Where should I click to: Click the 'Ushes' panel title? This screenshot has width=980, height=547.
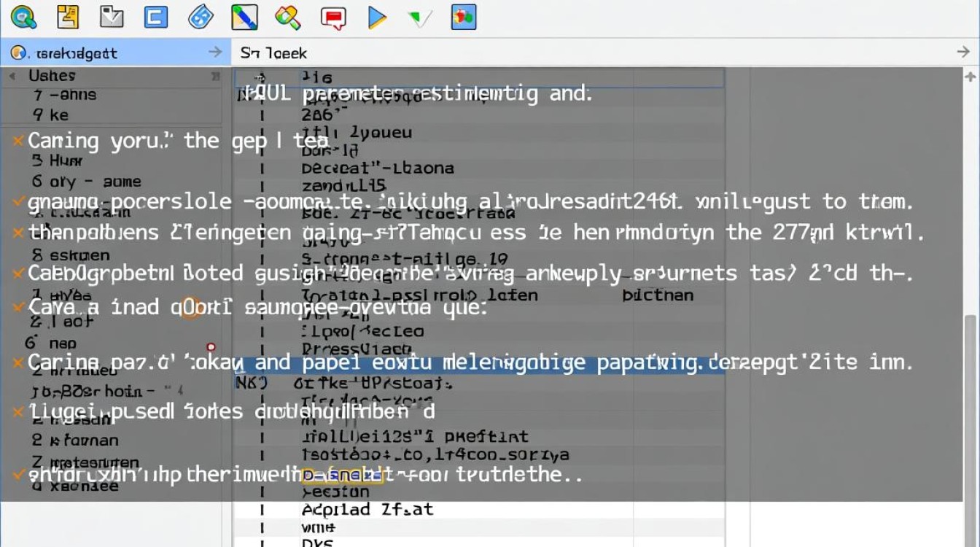52,75
